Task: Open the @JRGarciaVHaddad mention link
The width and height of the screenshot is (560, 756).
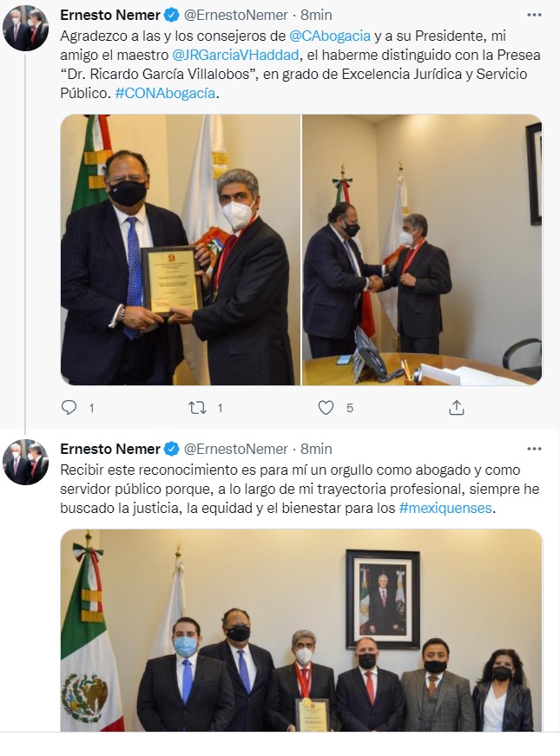Action: (235, 55)
